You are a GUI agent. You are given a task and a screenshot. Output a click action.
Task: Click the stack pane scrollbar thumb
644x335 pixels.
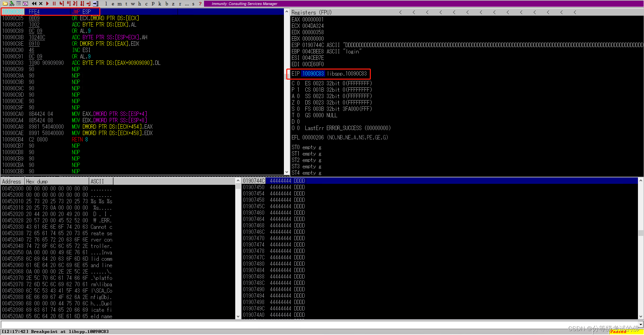(641, 233)
